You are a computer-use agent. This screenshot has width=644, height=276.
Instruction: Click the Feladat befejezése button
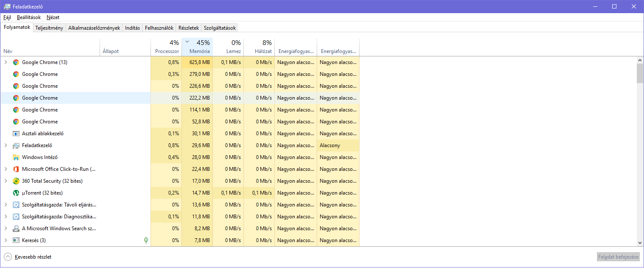tap(618, 257)
